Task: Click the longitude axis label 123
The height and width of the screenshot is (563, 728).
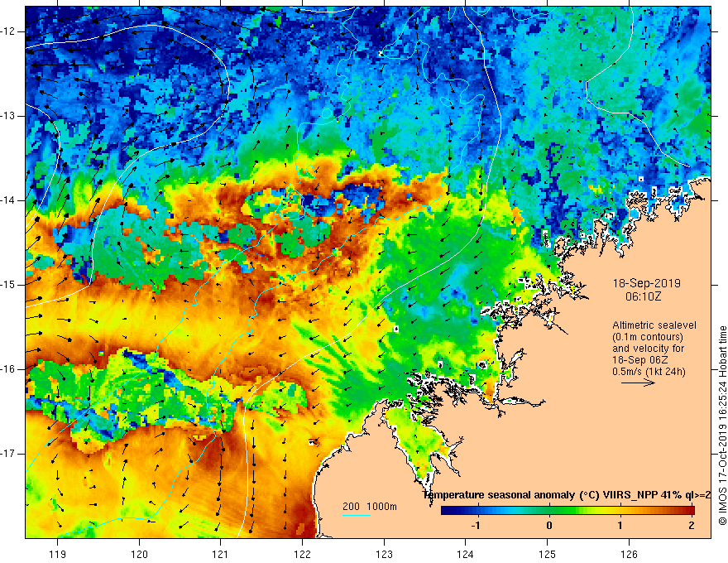Action: [x=384, y=554]
